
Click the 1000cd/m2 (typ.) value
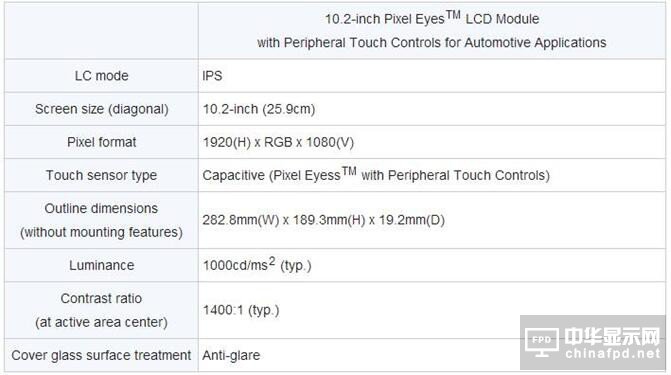pos(257,265)
